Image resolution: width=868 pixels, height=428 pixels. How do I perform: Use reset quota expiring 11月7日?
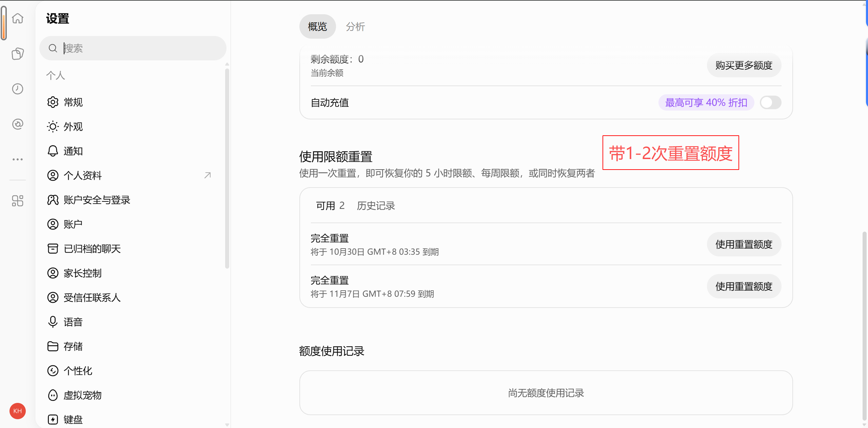[x=744, y=286]
